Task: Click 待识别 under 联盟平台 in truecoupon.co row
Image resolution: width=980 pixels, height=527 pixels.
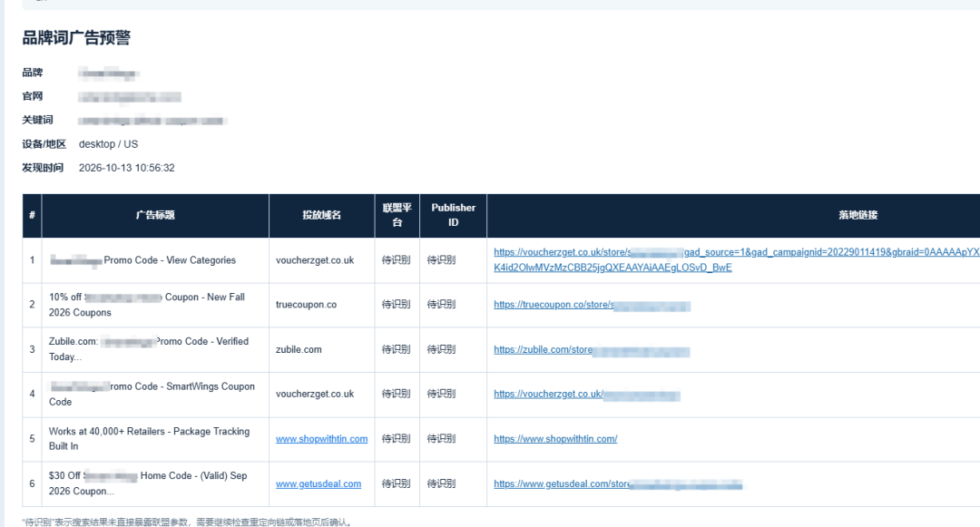Action: click(x=397, y=305)
